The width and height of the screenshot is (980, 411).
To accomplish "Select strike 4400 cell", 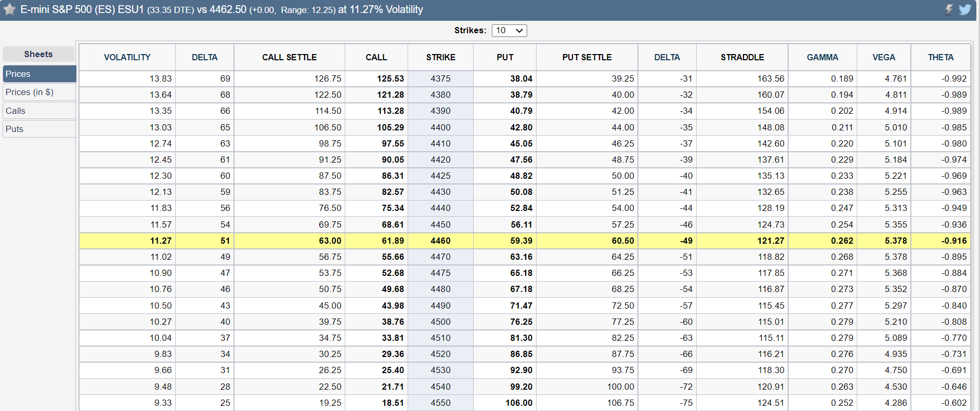I will point(441,127).
